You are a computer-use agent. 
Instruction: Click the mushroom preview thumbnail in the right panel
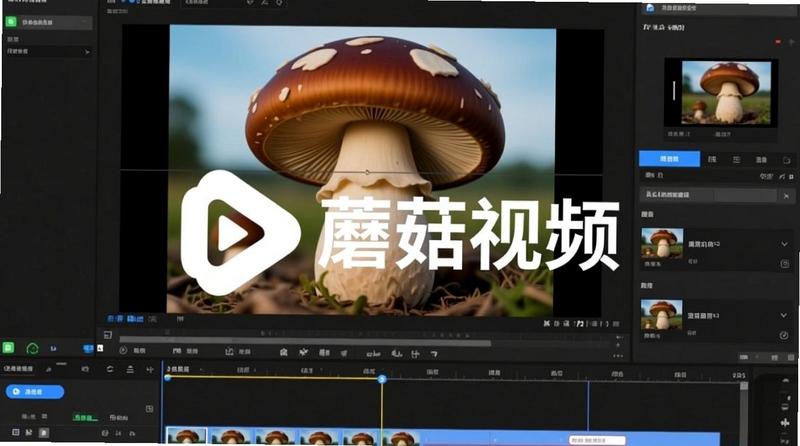click(x=726, y=92)
